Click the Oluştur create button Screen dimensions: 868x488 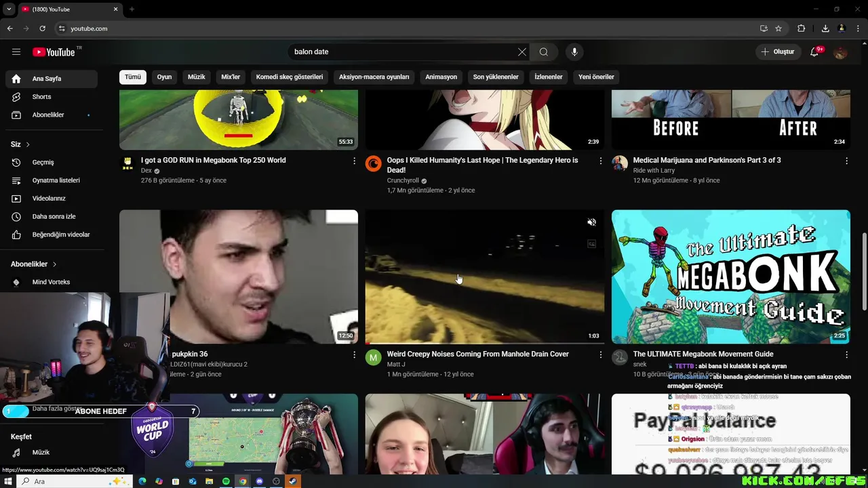tap(777, 52)
